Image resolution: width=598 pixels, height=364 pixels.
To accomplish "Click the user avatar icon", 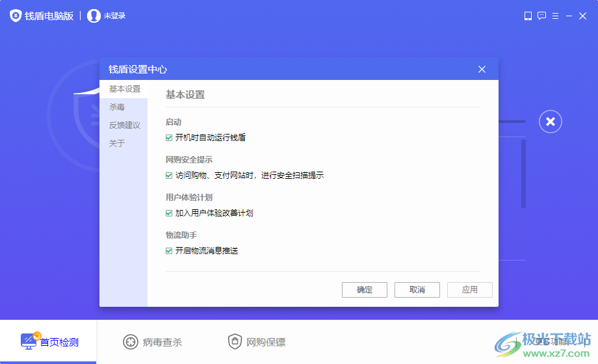I will [x=94, y=16].
